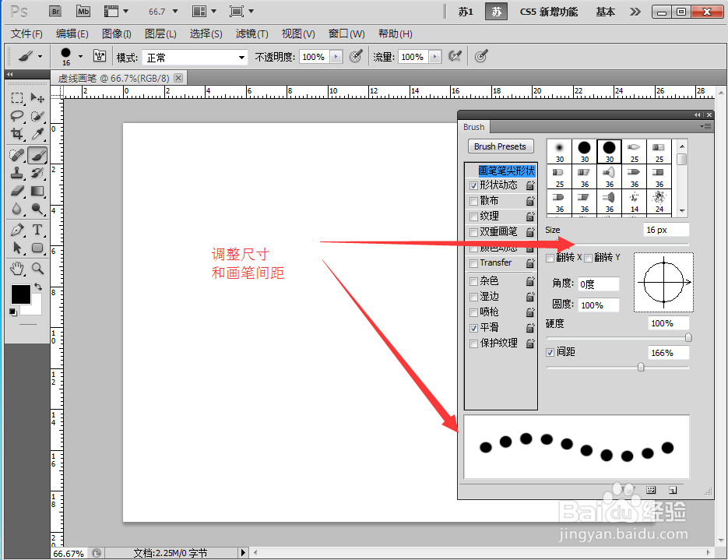728x560 pixels.
Task: Choose the Lasso tool
Action: click(17, 116)
